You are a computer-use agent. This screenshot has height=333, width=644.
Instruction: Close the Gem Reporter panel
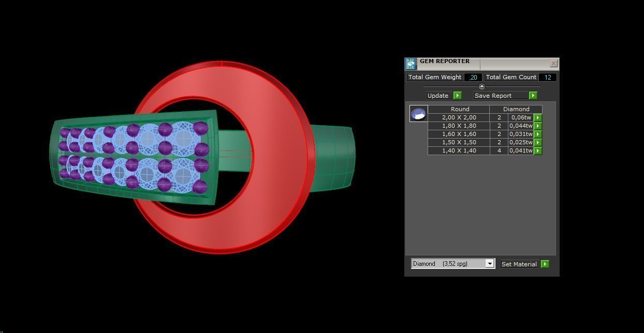pyautogui.click(x=553, y=64)
